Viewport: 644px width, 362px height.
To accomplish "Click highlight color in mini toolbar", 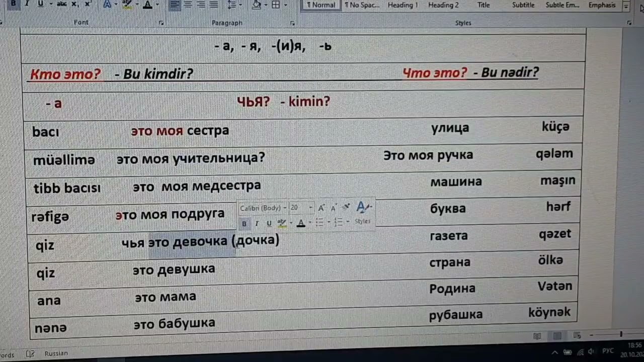I will [x=282, y=223].
